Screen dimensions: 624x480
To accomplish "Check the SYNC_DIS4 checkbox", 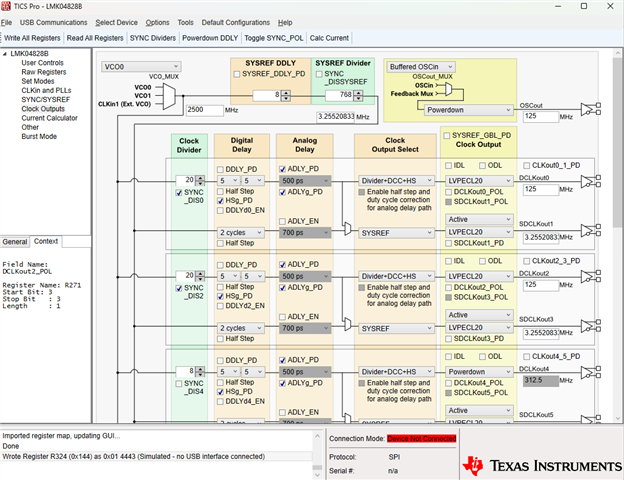I will [x=179, y=384].
